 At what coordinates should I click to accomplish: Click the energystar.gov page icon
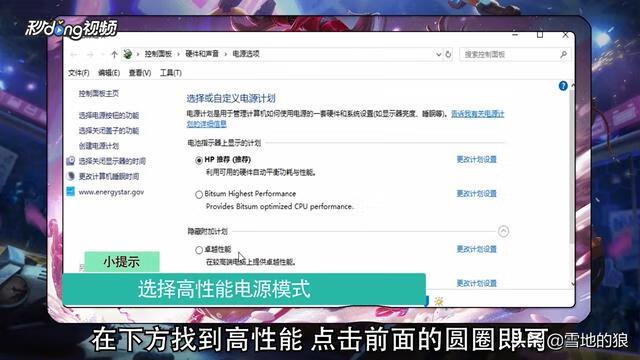71,191
